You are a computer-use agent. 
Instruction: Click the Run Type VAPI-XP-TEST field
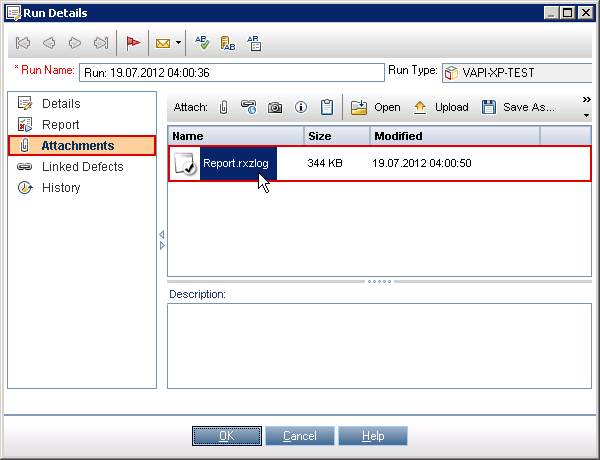pos(517,73)
